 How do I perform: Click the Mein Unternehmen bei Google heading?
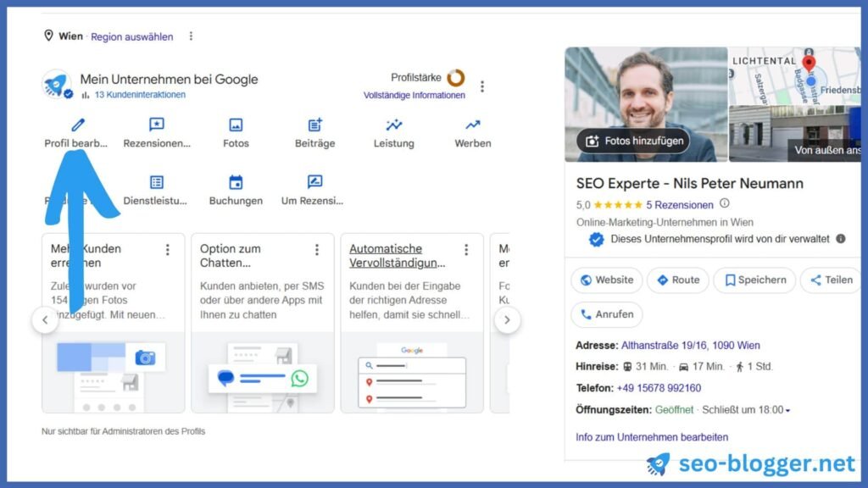169,79
